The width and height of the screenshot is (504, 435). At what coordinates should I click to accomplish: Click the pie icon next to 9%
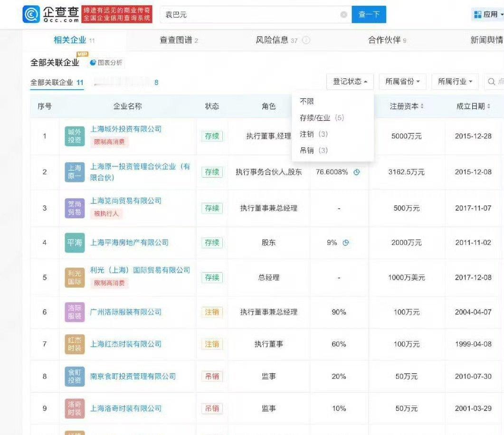click(346, 243)
